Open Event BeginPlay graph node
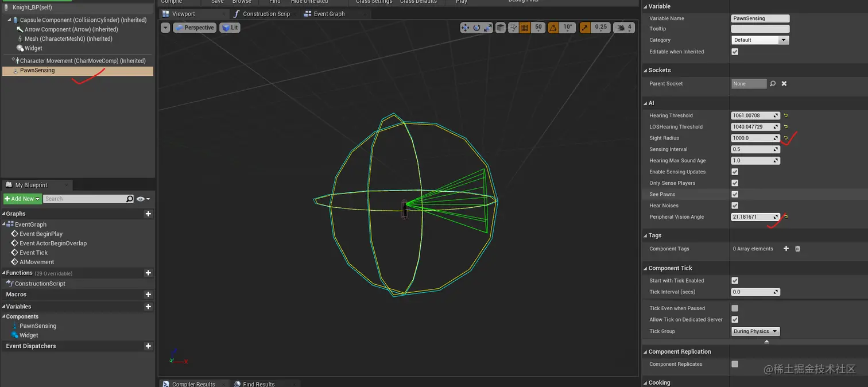 point(41,234)
